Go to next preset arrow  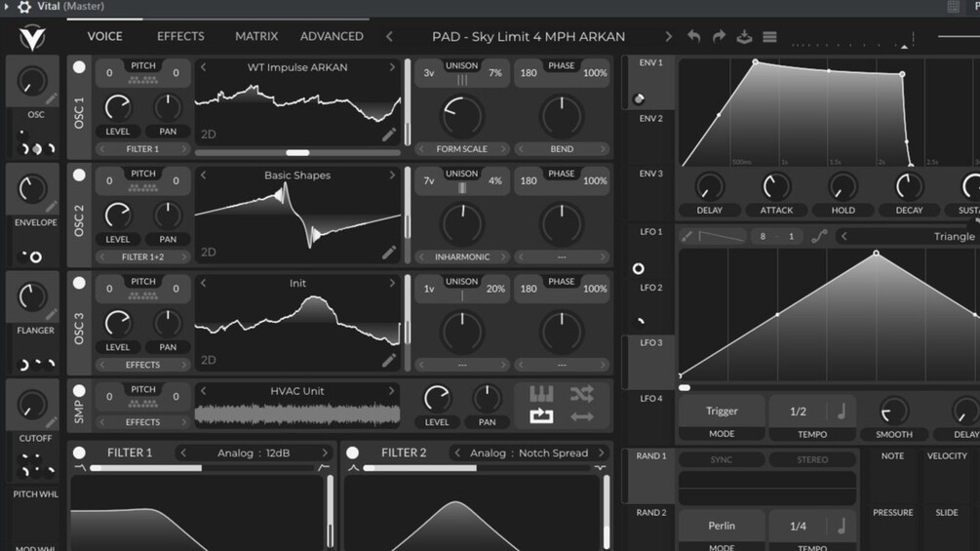click(668, 36)
